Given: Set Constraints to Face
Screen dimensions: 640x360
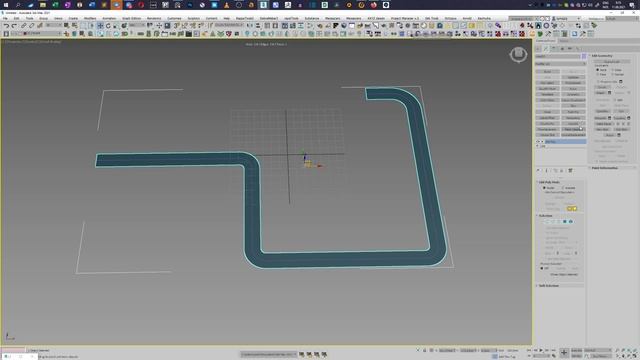Looking at the screenshot, I should 598,75.
